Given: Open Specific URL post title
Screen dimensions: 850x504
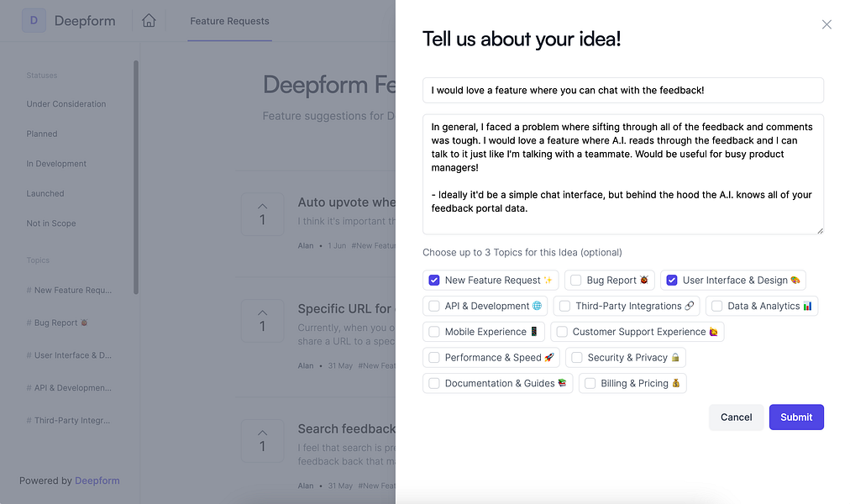Looking at the screenshot, I should pyautogui.click(x=347, y=309).
